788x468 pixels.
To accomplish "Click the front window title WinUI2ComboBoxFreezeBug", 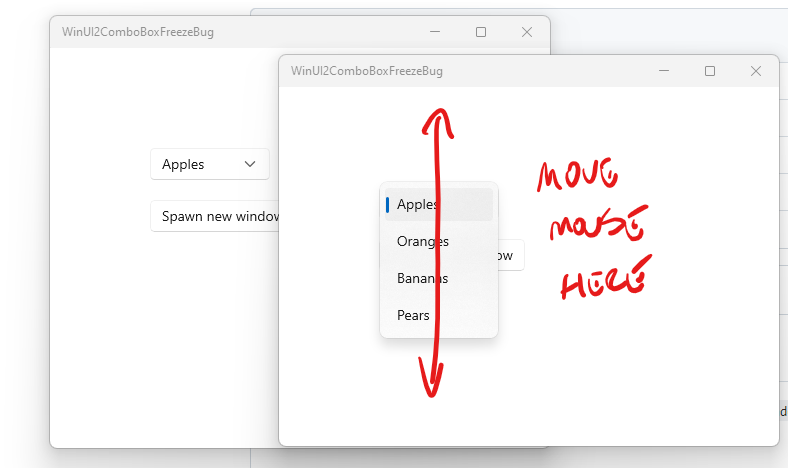I will click(x=367, y=71).
